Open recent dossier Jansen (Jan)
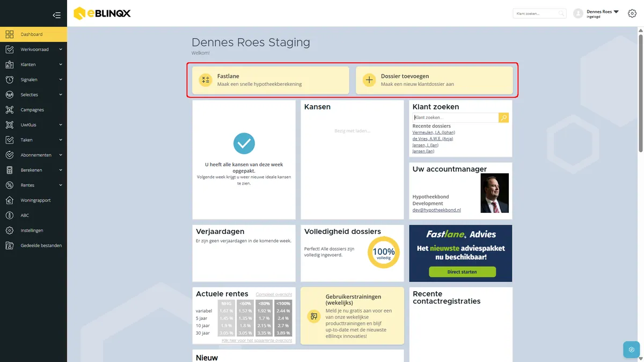 pos(423,151)
